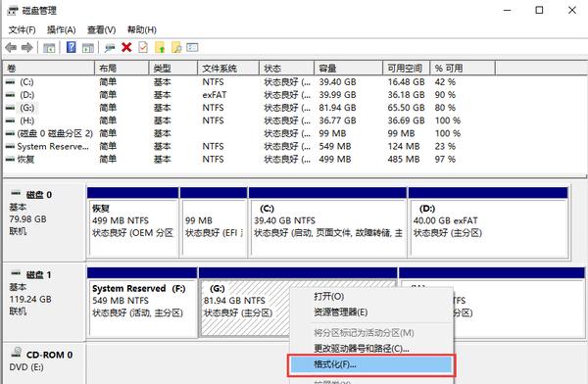Select the (D:) volume row
The image size is (588, 384).
(249, 95)
